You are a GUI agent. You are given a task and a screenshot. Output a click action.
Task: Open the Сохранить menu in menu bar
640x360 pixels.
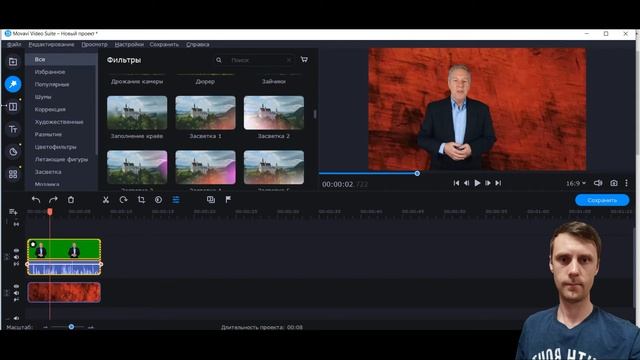[164, 44]
